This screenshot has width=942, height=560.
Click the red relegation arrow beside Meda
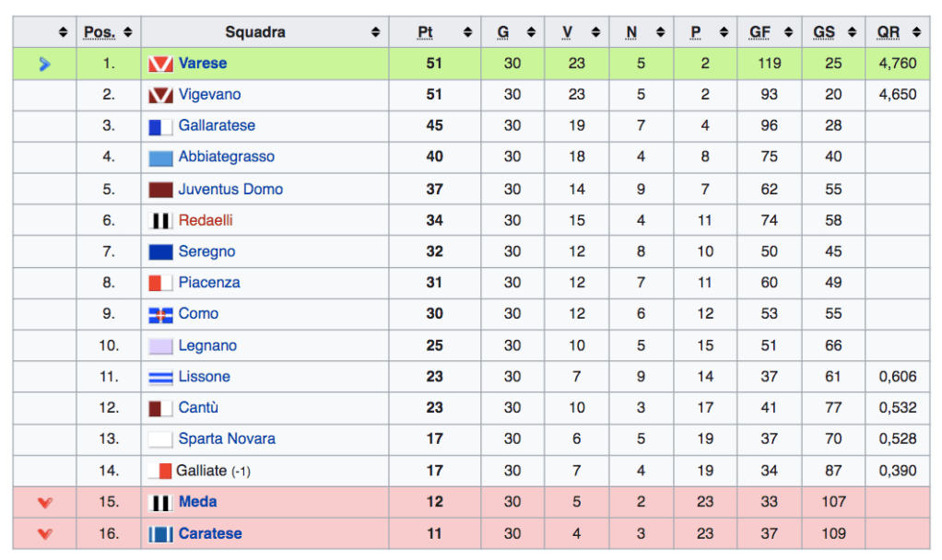(x=44, y=503)
